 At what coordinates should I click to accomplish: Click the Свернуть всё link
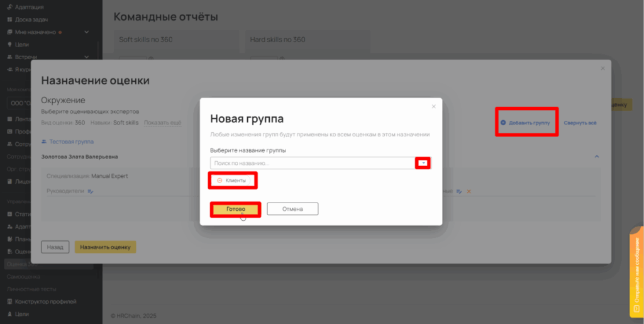click(580, 123)
